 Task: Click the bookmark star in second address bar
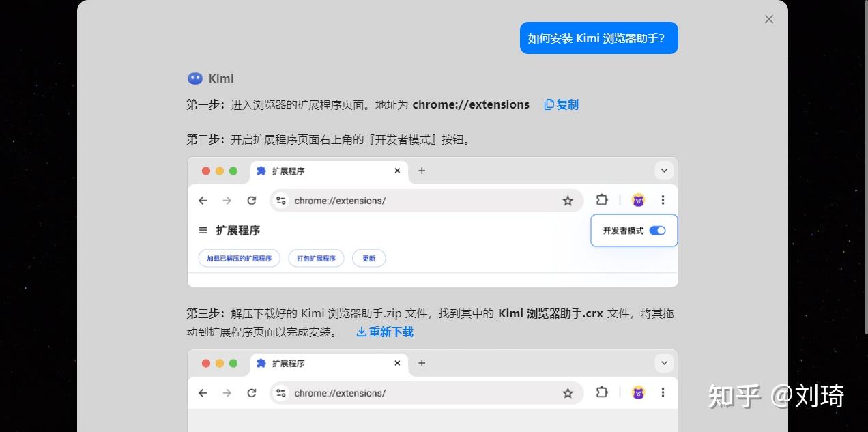click(x=568, y=393)
